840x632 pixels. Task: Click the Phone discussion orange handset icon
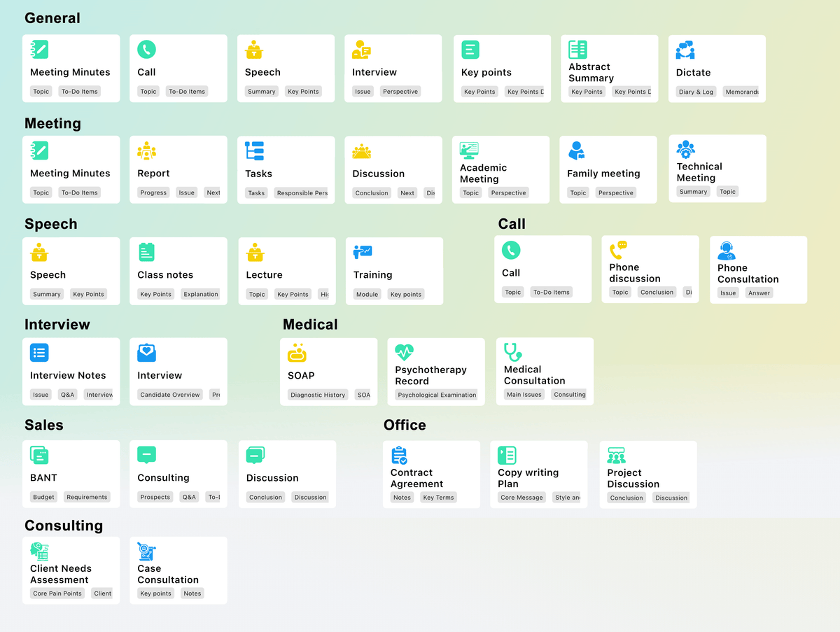point(618,250)
